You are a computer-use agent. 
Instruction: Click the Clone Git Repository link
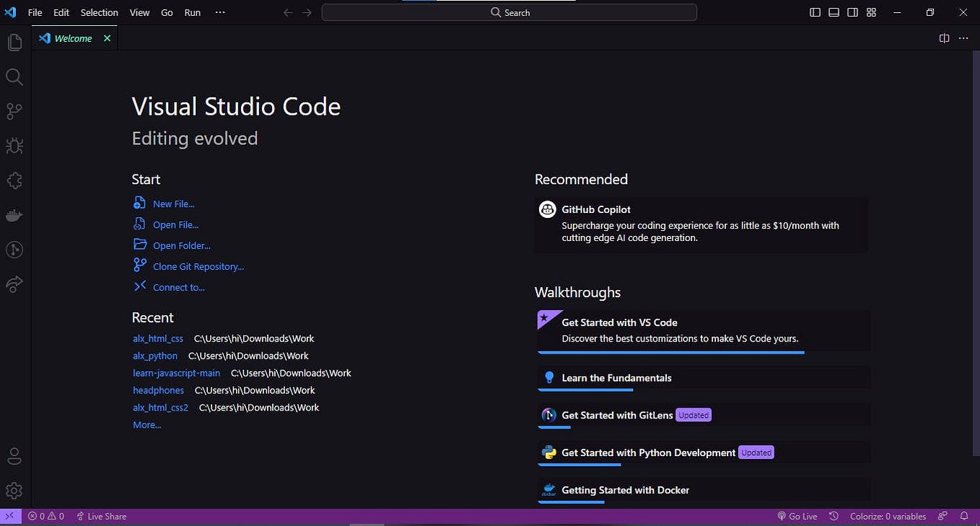click(x=198, y=266)
